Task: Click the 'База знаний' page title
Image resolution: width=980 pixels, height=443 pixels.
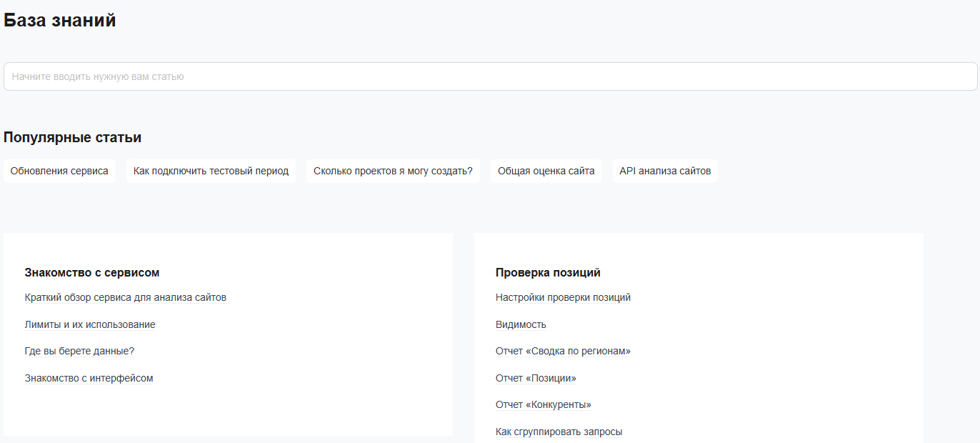Action: pos(60,21)
